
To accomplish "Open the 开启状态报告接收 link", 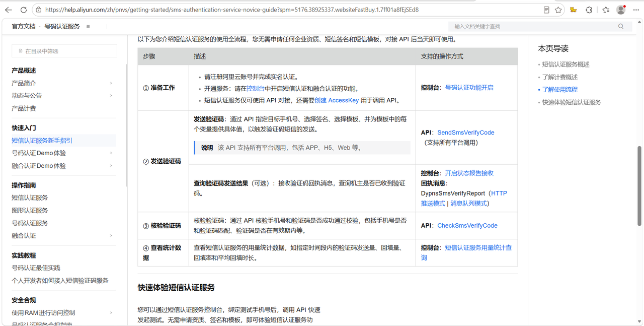I will pos(469,173).
